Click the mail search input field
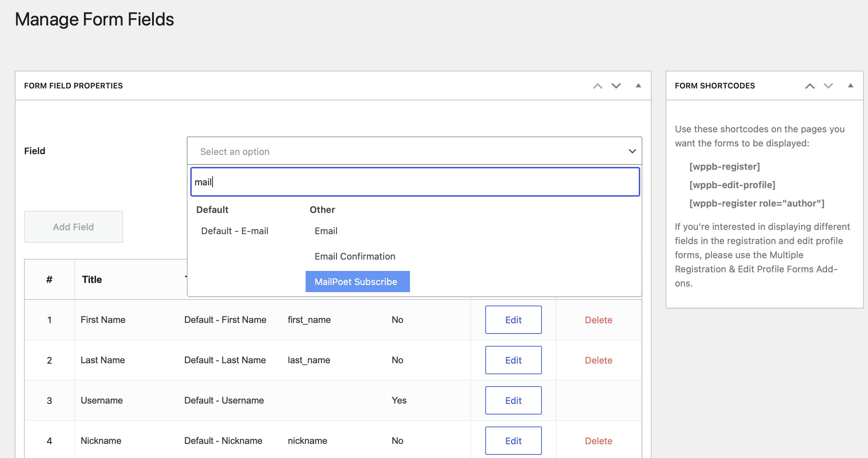The width and height of the screenshot is (868, 458). [415, 182]
